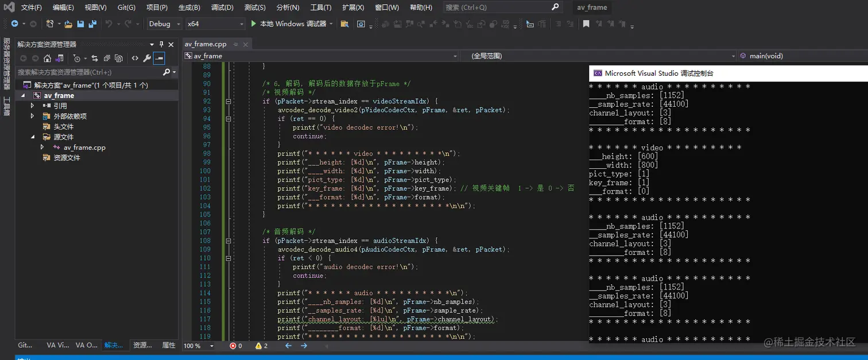This screenshot has width=868, height=360.
Task: Open Solution Explorer window options dropdown arrow
Action: pyautogui.click(x=152, y=44)
